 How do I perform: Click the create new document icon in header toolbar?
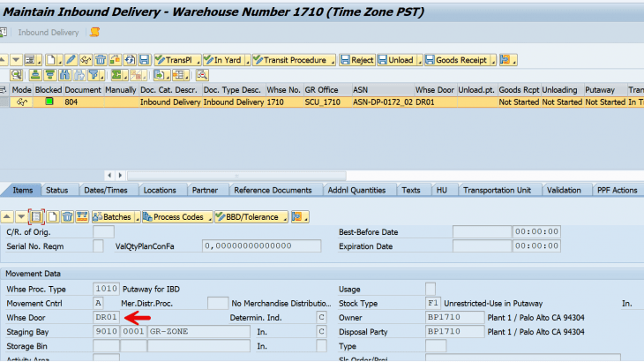click(51, 60)
